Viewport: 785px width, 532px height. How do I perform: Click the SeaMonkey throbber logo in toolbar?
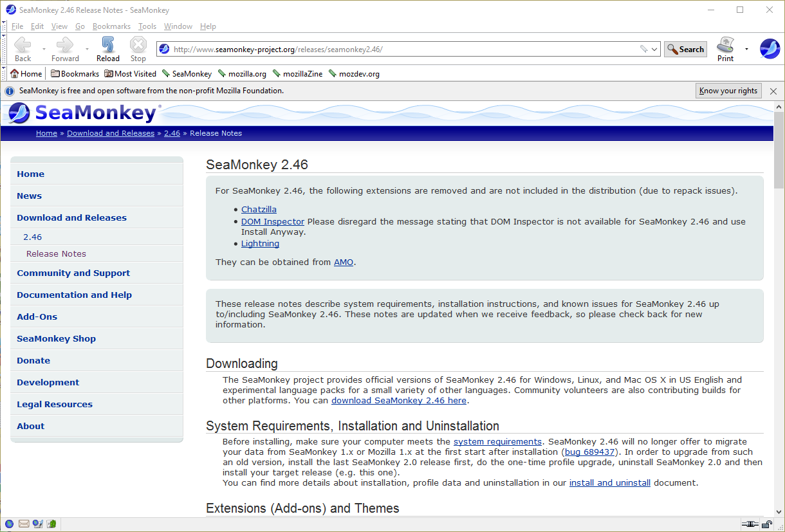770,49
